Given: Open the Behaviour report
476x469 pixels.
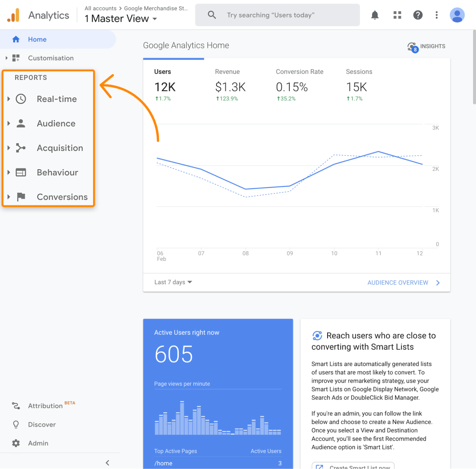Looking at the screenshot, I should pyautogui.click(x=57, y=172).
